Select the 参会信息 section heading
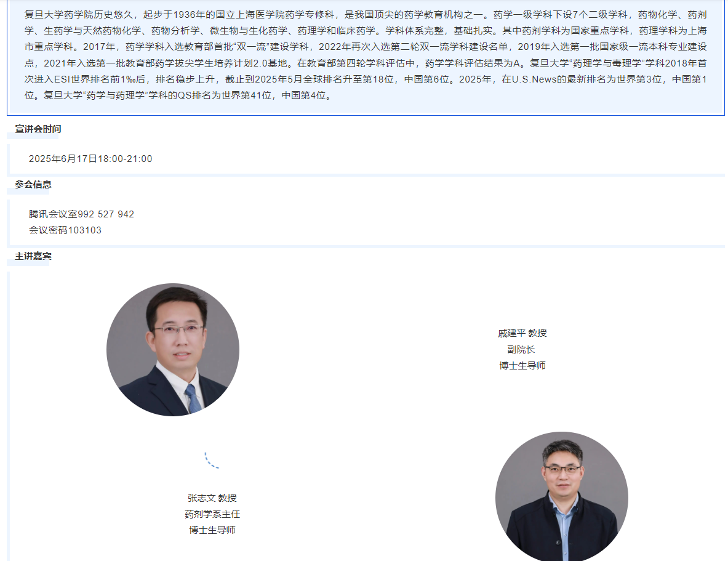 coord(33,185)
